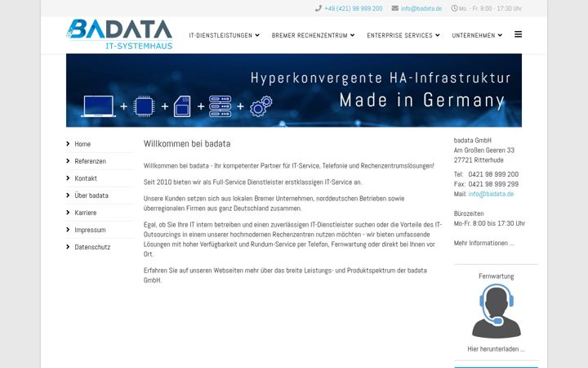Click the Fax: 0421 98 999 299 line

click(x=486, y=184)
